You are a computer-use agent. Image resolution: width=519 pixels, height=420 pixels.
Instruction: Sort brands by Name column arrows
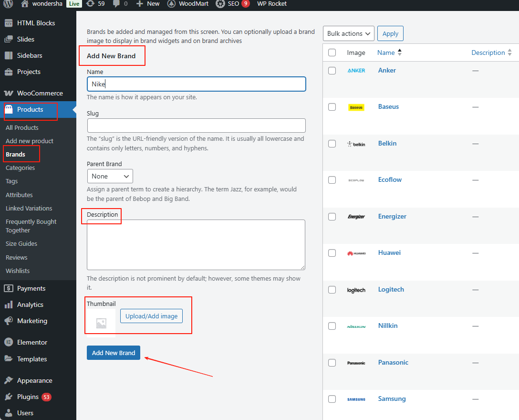click(399, 52)
